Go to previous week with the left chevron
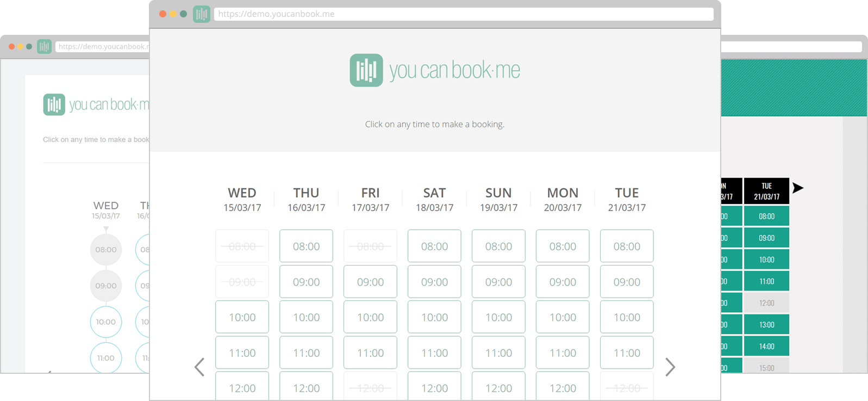868x401 pixels. click(x=199, y=367)
